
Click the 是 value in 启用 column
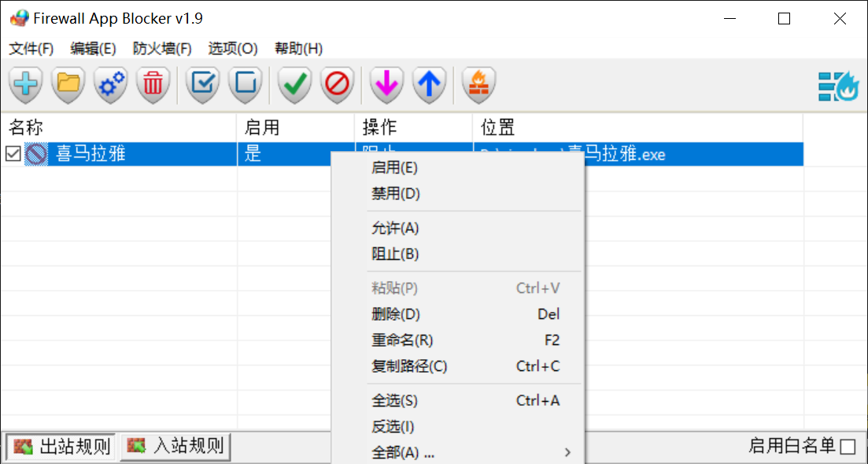(x=253, y=154)
